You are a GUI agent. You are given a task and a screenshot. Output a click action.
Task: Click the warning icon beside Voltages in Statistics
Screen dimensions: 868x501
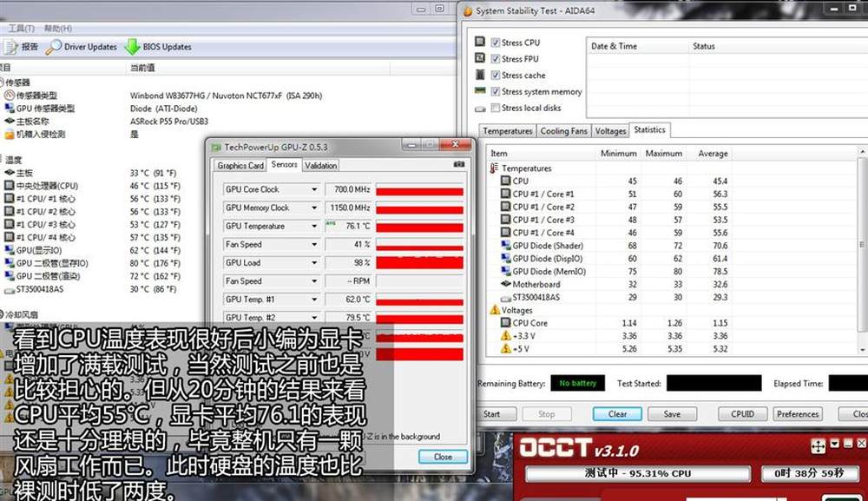tap(495, 310)
